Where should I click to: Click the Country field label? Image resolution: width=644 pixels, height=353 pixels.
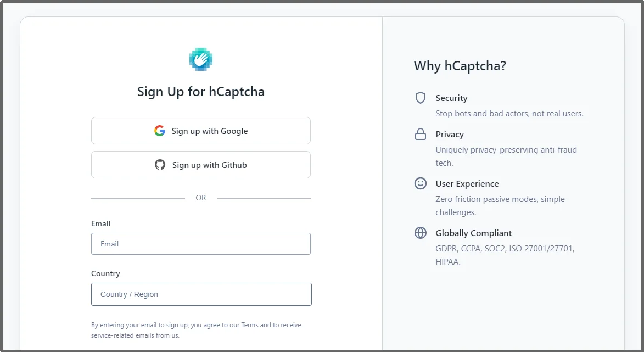pos(105,273)
